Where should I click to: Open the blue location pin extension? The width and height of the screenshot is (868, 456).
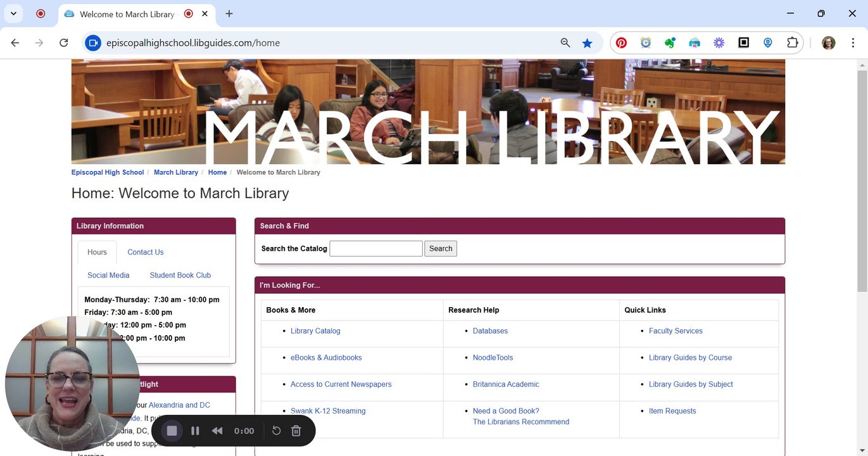[767, 42]
